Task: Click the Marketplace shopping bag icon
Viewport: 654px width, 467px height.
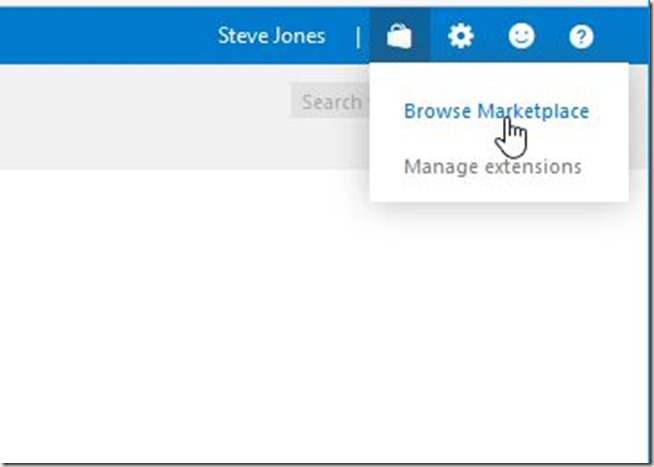Action: click(x=399, y=37)
